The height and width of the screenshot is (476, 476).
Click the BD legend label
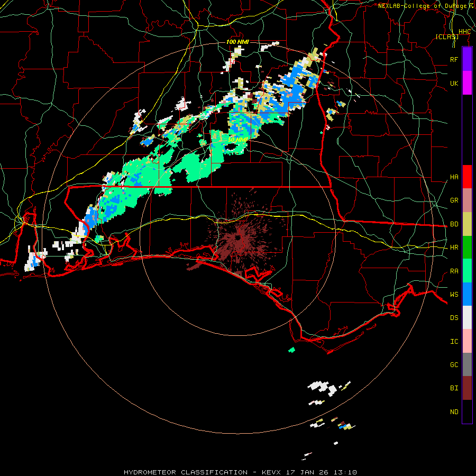click(454, 224)
